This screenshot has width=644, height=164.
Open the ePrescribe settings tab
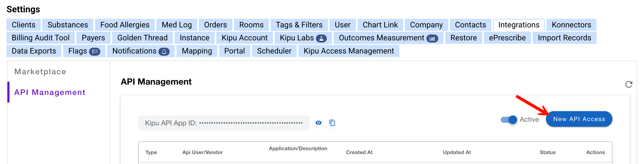[507, 38]
